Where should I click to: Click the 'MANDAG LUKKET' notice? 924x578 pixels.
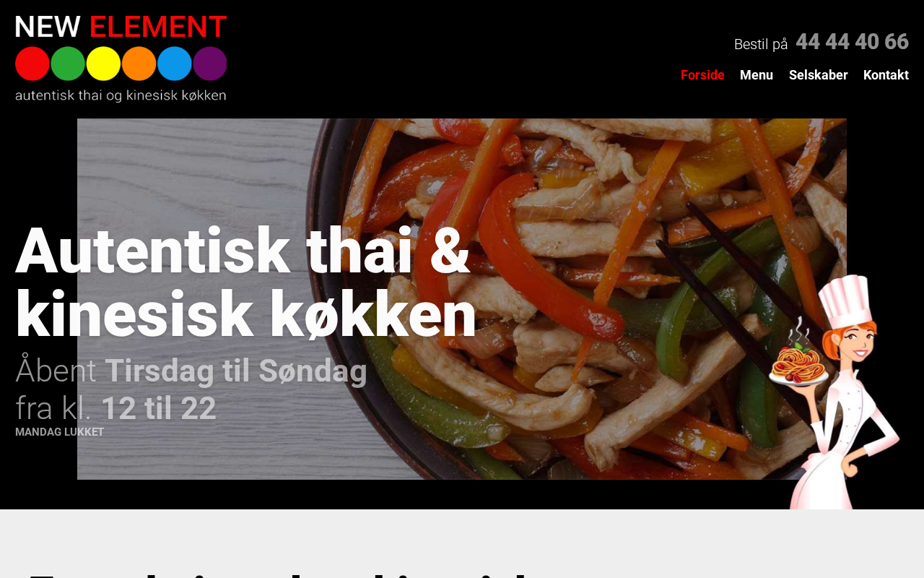coord(59,432)
